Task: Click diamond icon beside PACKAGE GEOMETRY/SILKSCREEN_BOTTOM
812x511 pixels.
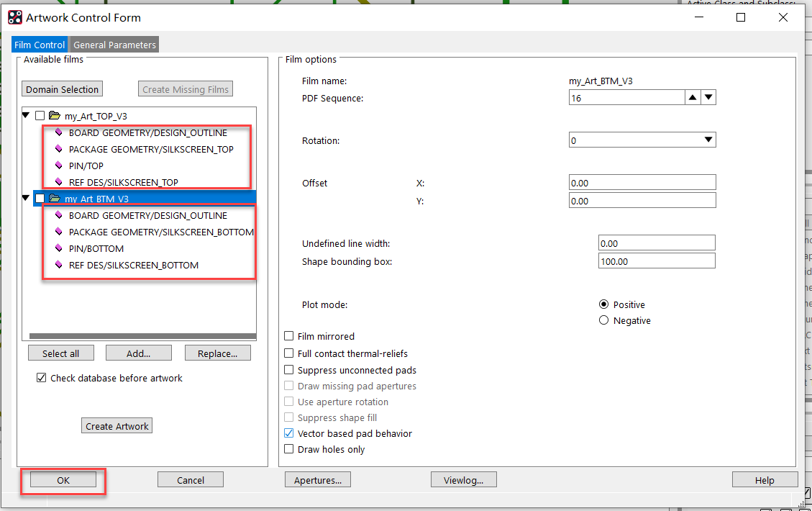Action: tap(59, 232)
